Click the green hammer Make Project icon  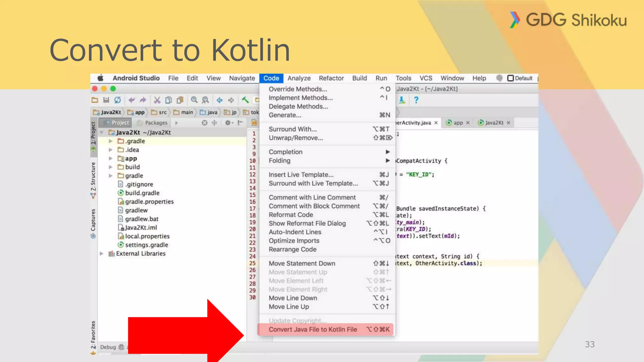pos(245,100)
